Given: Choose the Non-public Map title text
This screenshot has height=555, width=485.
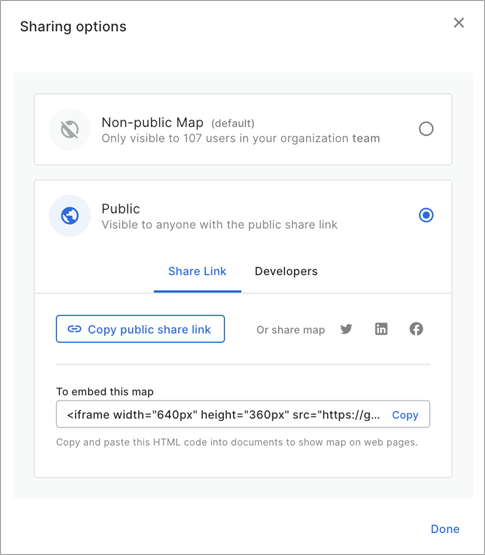Looking at the screenshot, I should 153,122.
